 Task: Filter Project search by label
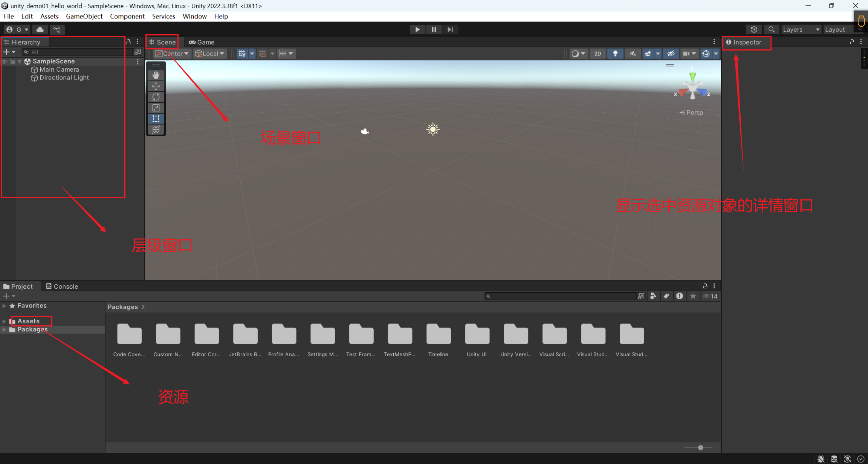[x=666, y=296]
